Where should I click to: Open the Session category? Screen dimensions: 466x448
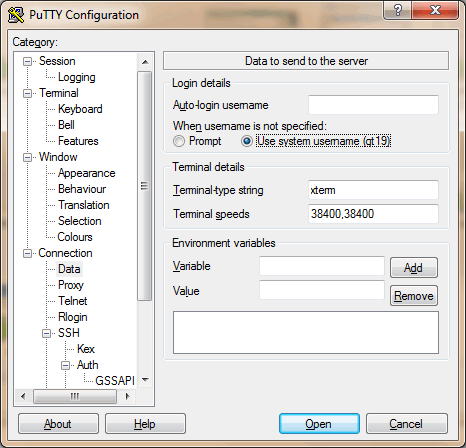(57, 61)
